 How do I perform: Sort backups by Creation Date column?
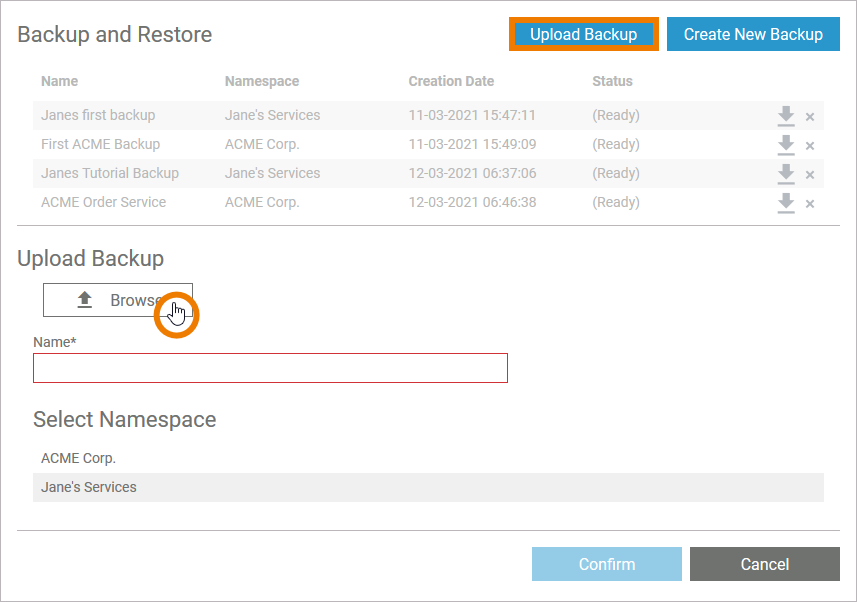click(451, 81)
